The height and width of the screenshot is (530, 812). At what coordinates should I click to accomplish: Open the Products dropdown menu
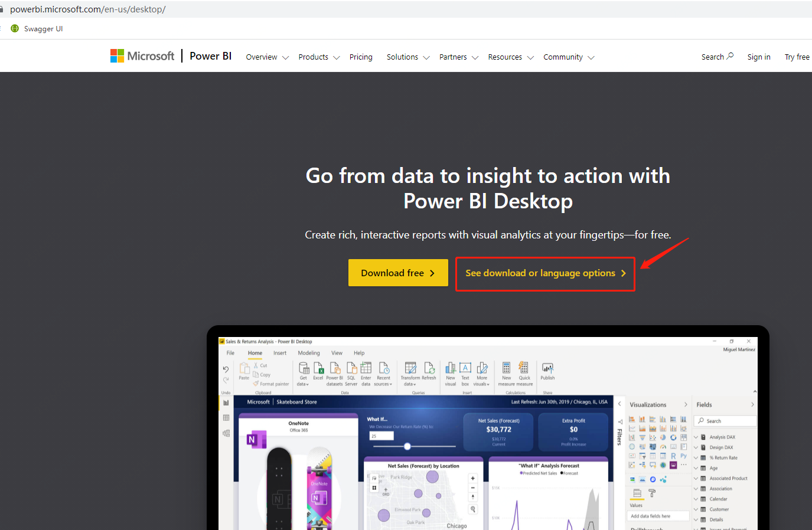pyautogui.click(x=319, y=57)
